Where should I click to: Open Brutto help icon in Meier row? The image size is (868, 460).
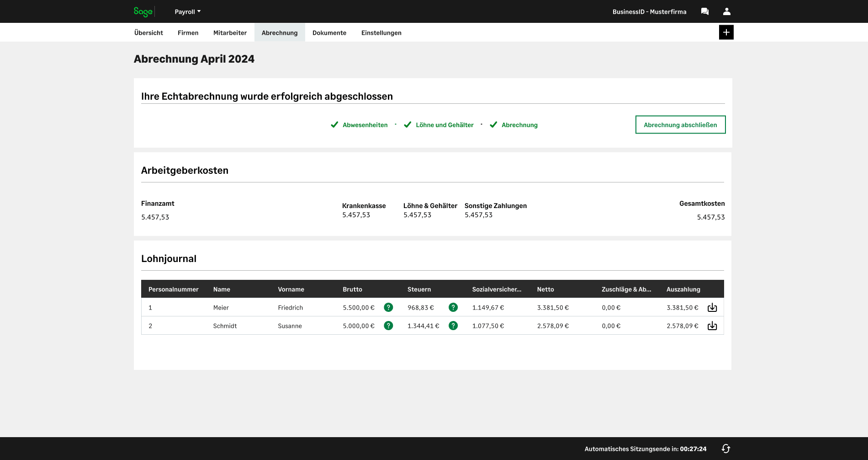click(388, 307)
